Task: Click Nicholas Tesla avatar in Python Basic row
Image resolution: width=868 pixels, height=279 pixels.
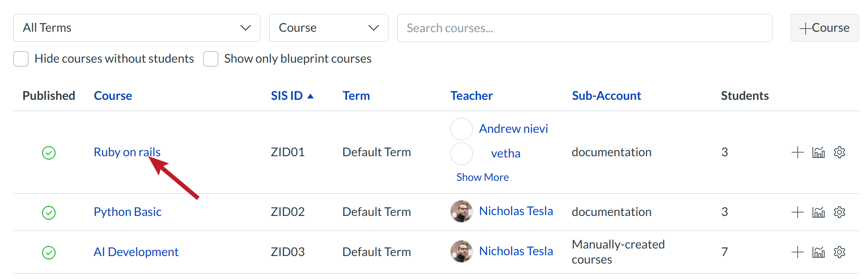Action: click(x=461, y=211)
